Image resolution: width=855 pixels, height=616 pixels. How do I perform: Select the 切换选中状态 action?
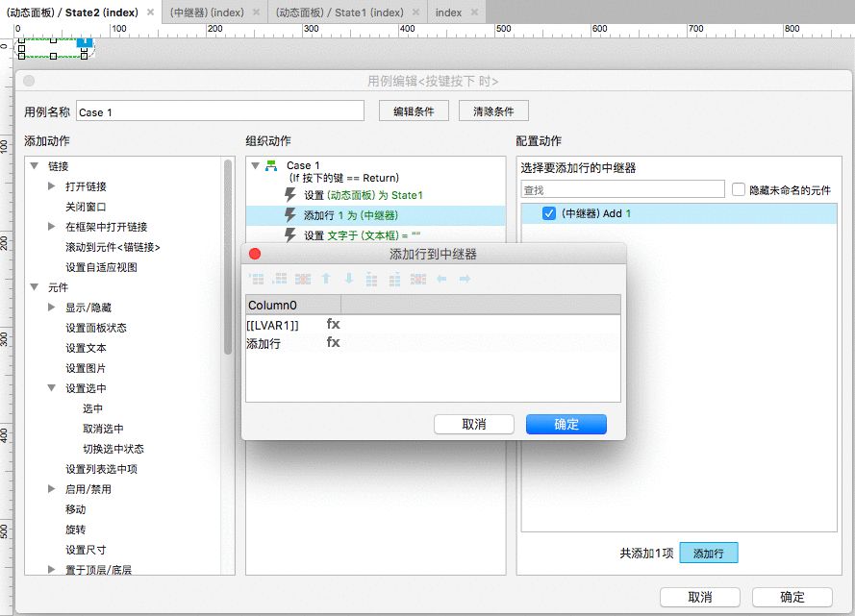tap(113, 448)
